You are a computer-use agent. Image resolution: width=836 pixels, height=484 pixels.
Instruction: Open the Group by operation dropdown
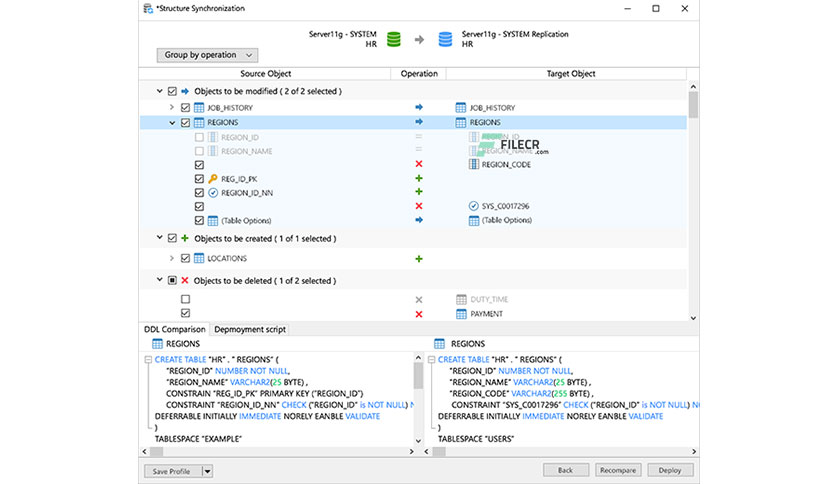click(x=207, y=55)
